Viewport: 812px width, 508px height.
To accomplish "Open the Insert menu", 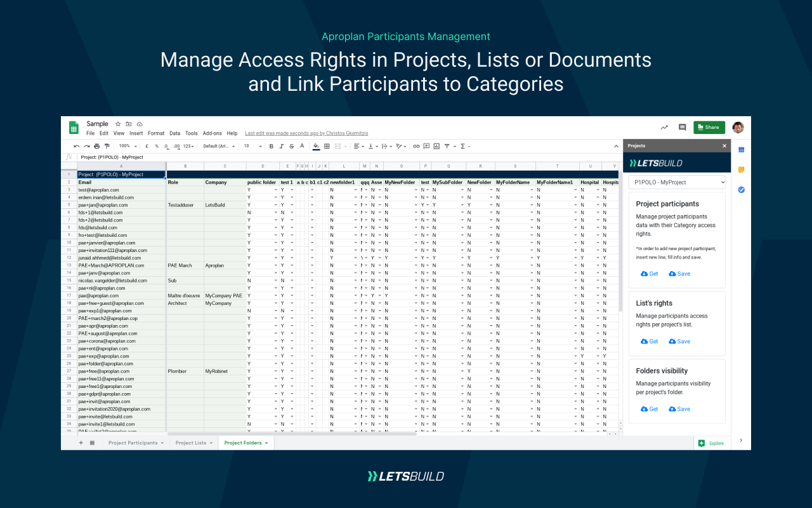I will 136,133.
